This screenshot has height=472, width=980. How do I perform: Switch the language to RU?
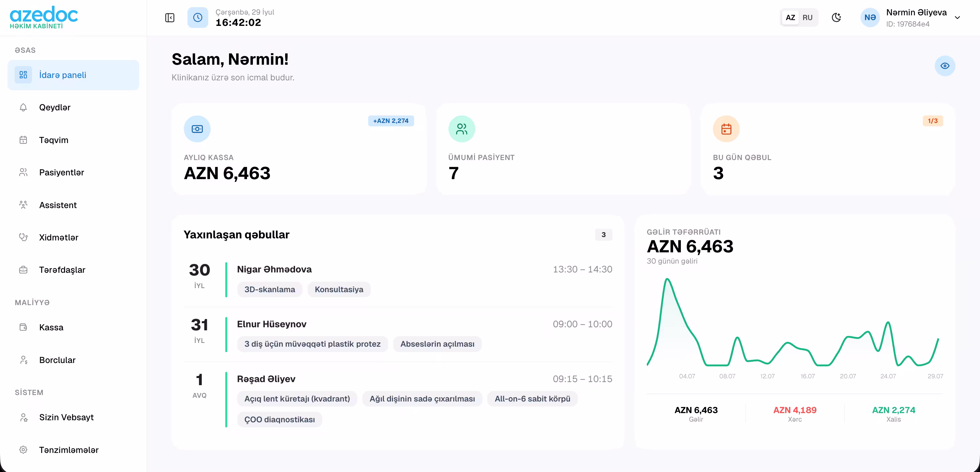[807, 17]
